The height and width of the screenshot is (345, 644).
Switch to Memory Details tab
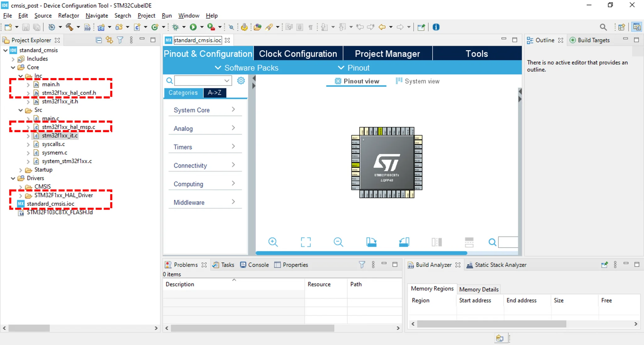tap(479, 289)
